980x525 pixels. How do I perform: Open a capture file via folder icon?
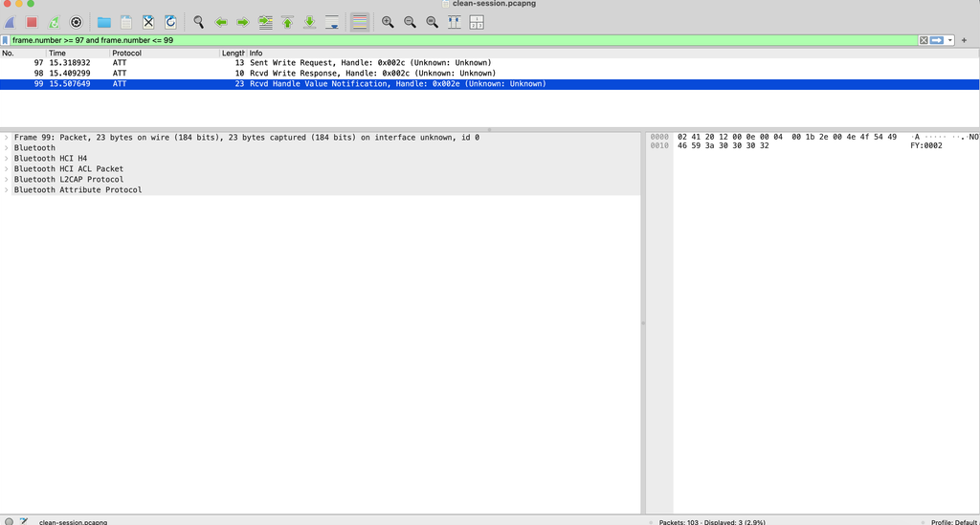(x=103, y=23)
